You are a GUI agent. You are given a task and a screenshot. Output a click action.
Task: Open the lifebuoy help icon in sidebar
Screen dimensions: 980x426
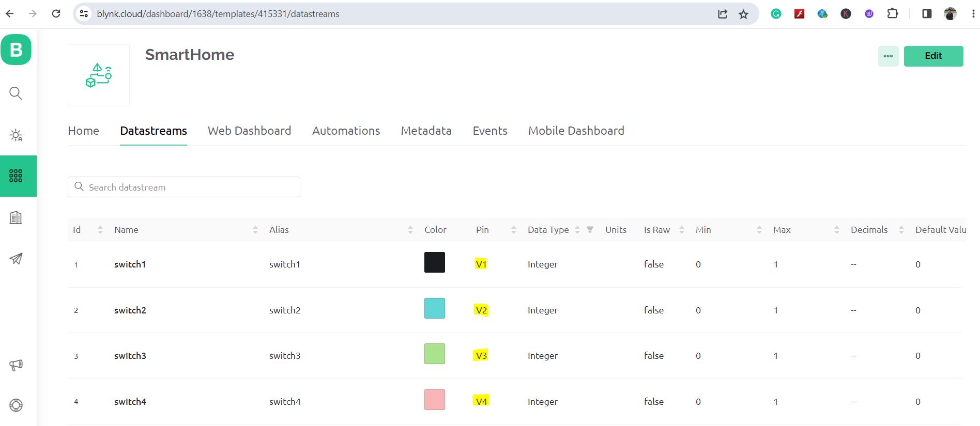16,405
